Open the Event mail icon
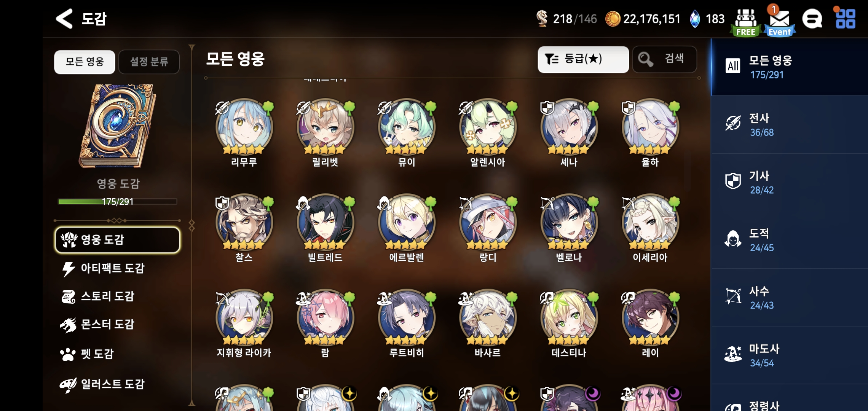Screen dimensions: 868x411 [779, 21]
